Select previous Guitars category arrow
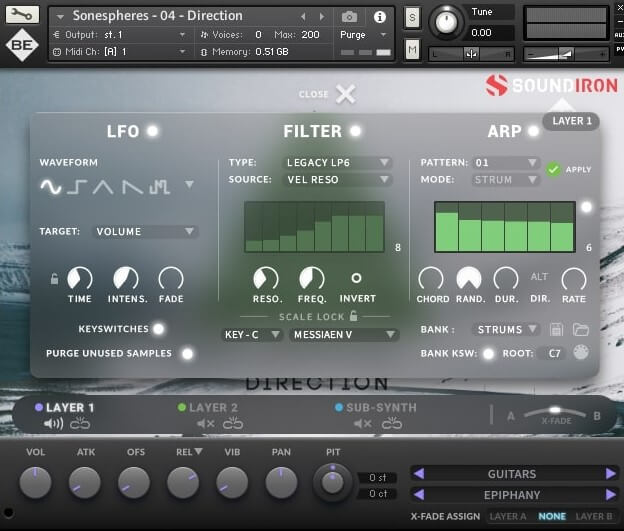 pos(419,474)
